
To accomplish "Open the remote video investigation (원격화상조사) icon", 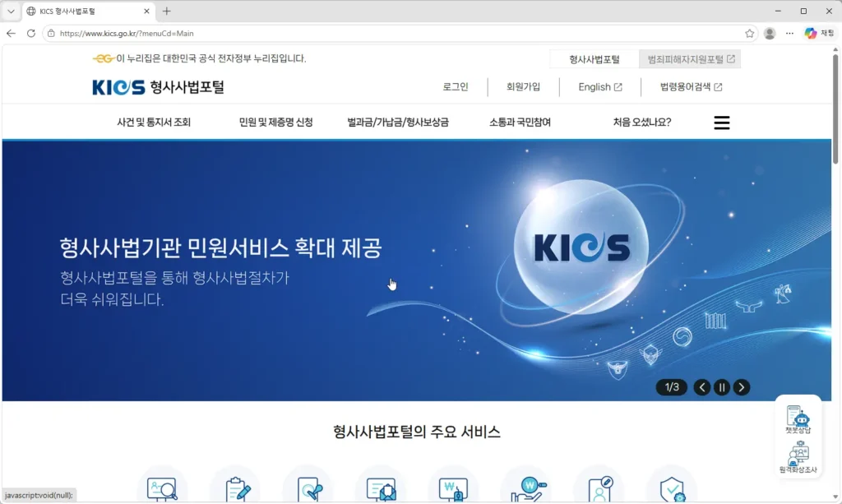I will [798, 457].
